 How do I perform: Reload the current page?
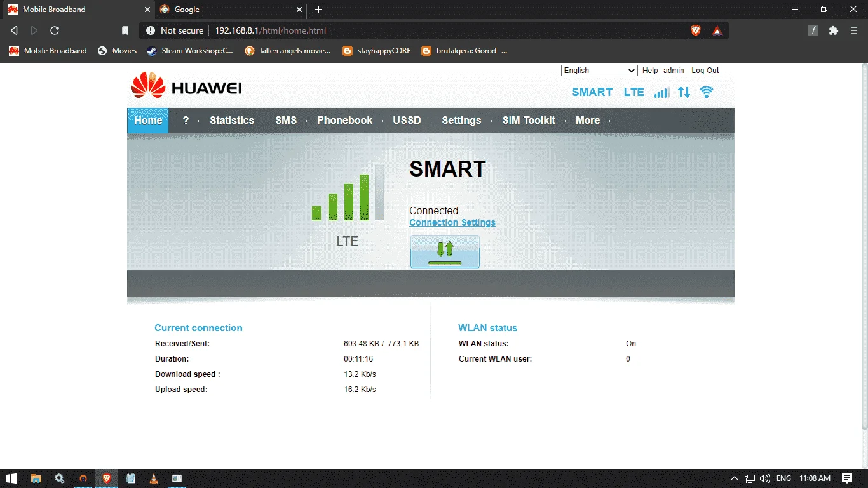pyautogui.click(x=55, y=30)
